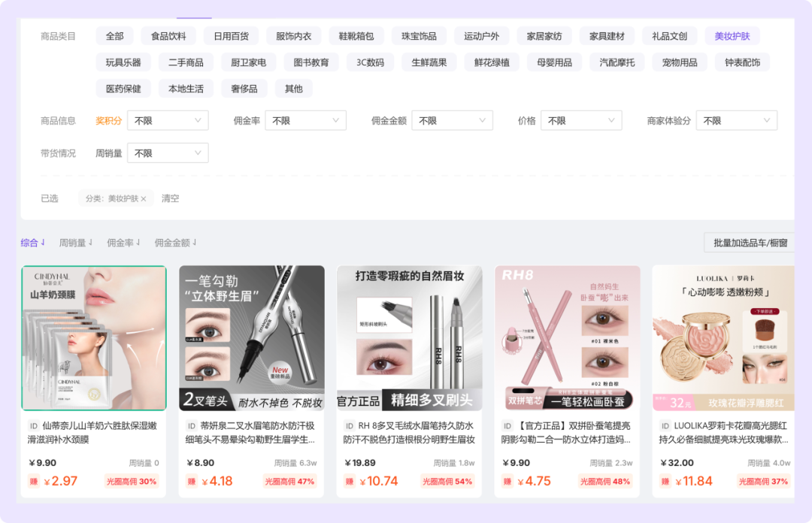This screenshot has width=812, height=523.
Task: Click the 赚 badge next to ¥10.74
Action: tap(350, 482)
